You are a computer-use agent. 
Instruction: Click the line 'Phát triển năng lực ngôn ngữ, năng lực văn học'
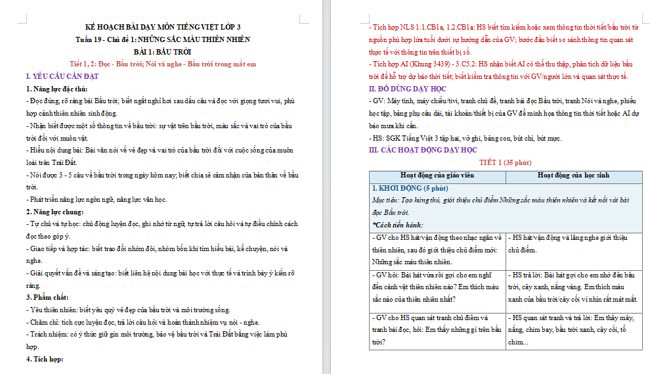tap(97, 199)
